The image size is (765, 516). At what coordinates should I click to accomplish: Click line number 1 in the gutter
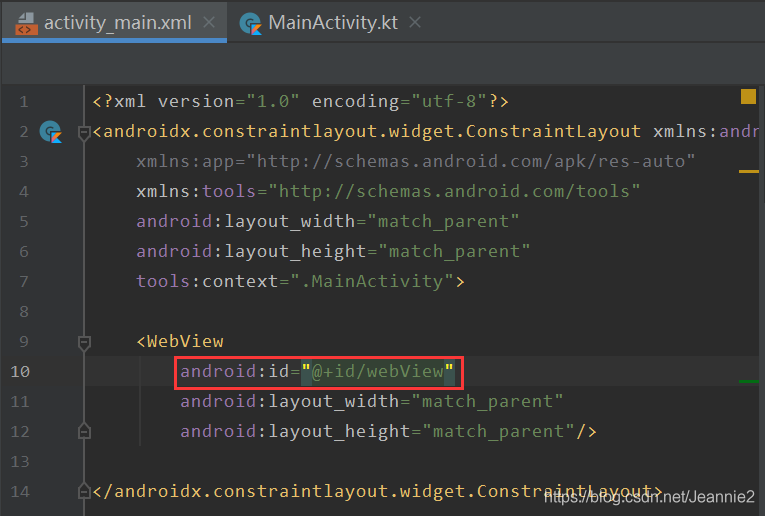click(24, 101)
